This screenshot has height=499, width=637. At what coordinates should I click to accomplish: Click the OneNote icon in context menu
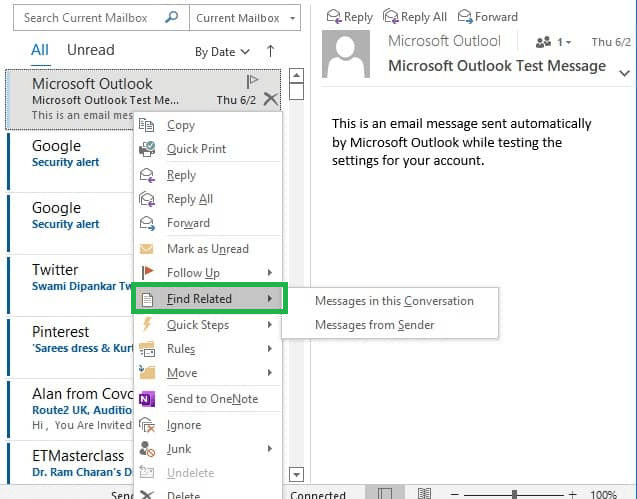tap(147, 399)
